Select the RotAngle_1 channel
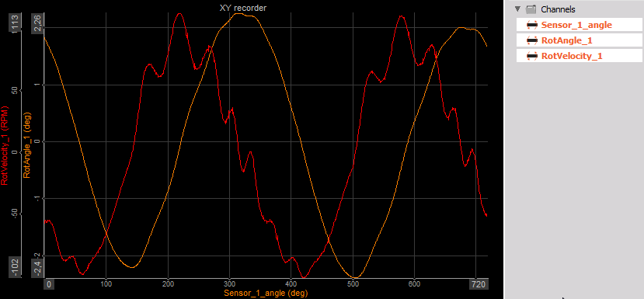The width and height of the screenshot is (644, 299). [579, 40]
